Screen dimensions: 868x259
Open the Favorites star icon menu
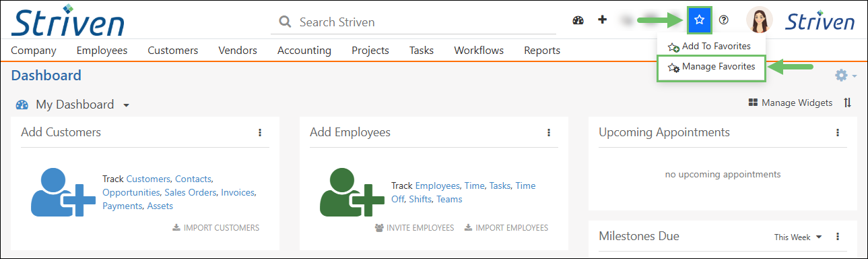(700, 20)
